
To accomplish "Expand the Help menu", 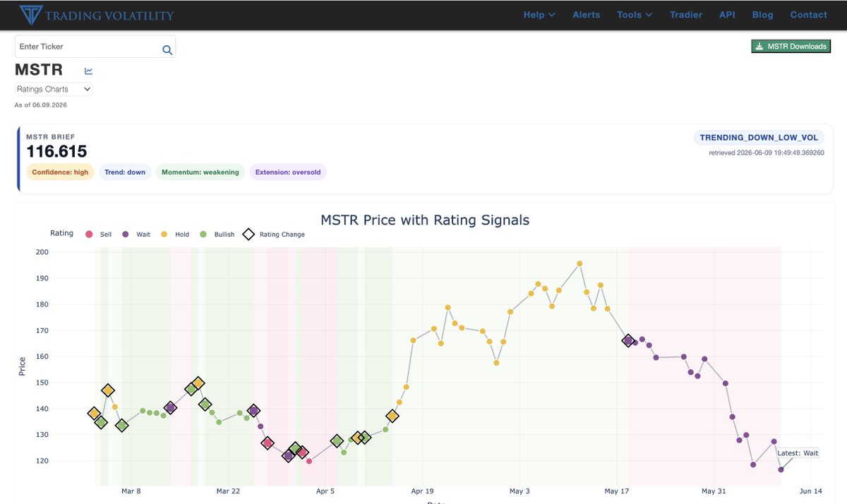I will point(539,15).
